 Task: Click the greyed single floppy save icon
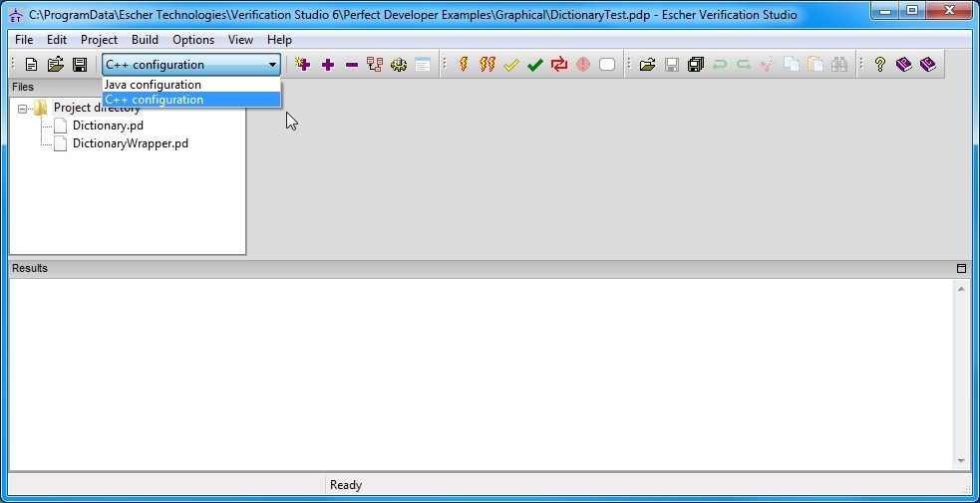pyautogui.click(x=672, y=65)
